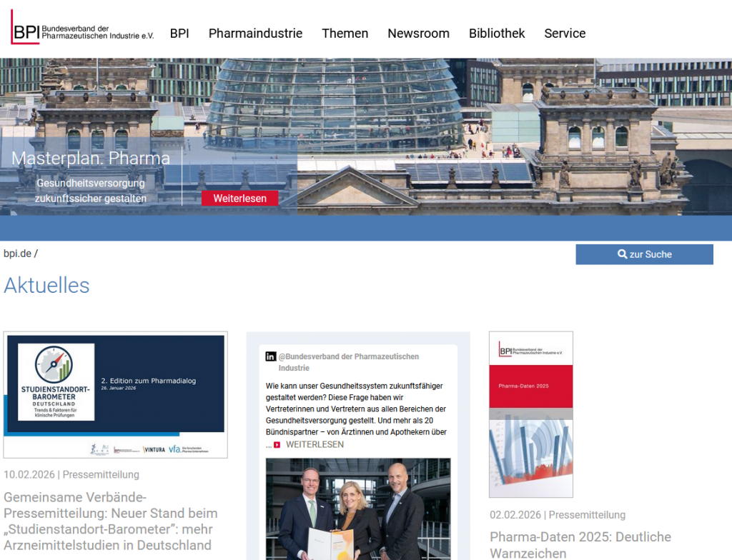Click the BPI logo in the header
The image size is (732, 560).
coord(82,29)
